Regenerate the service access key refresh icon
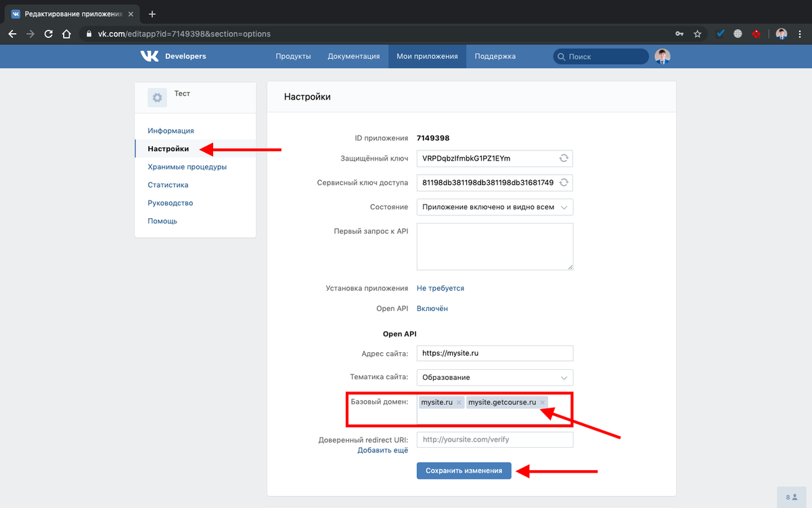The width and height of the screenshot is (812, 508). coord(564,183)
